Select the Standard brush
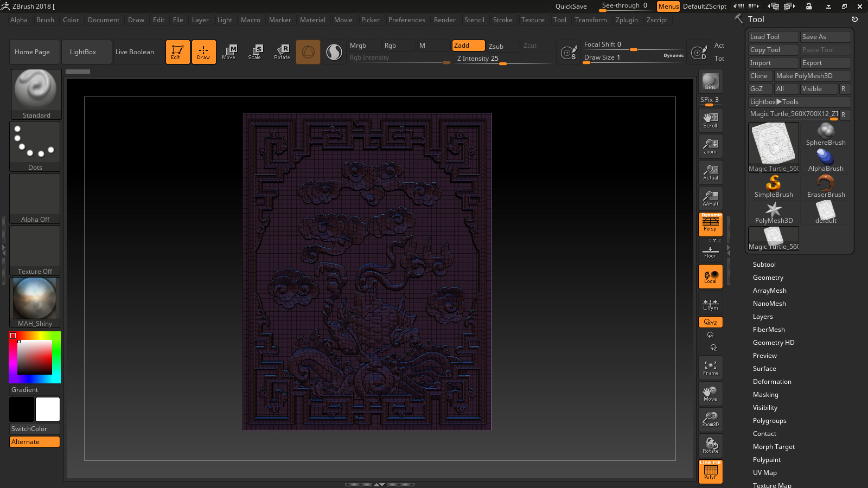868x488 pixels. (36, 93)
